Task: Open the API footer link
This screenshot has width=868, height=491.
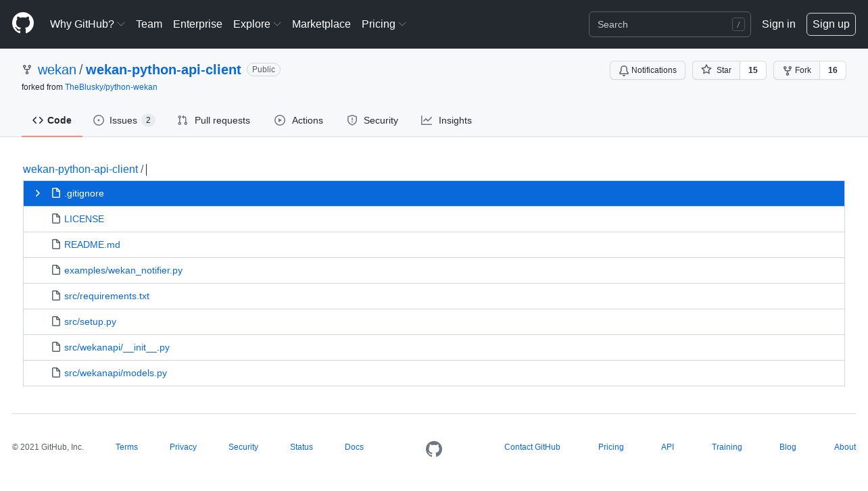Action: coord(667,447)
